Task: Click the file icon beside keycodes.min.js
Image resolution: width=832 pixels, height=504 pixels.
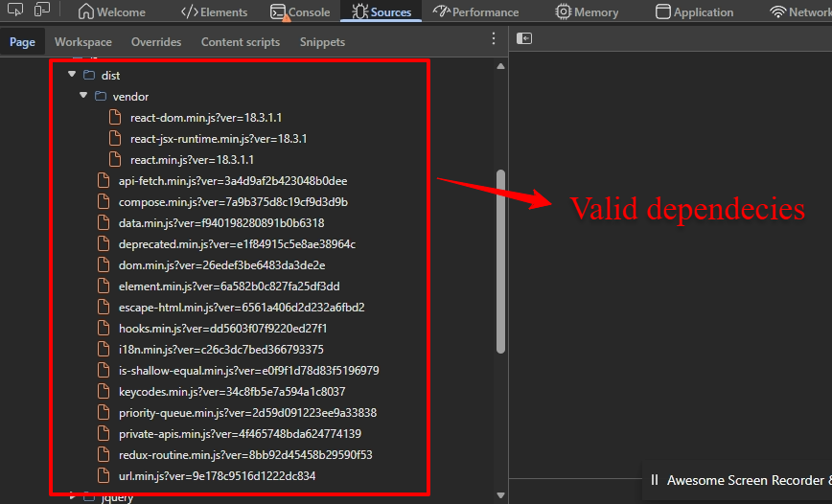Action: [104, 391]
